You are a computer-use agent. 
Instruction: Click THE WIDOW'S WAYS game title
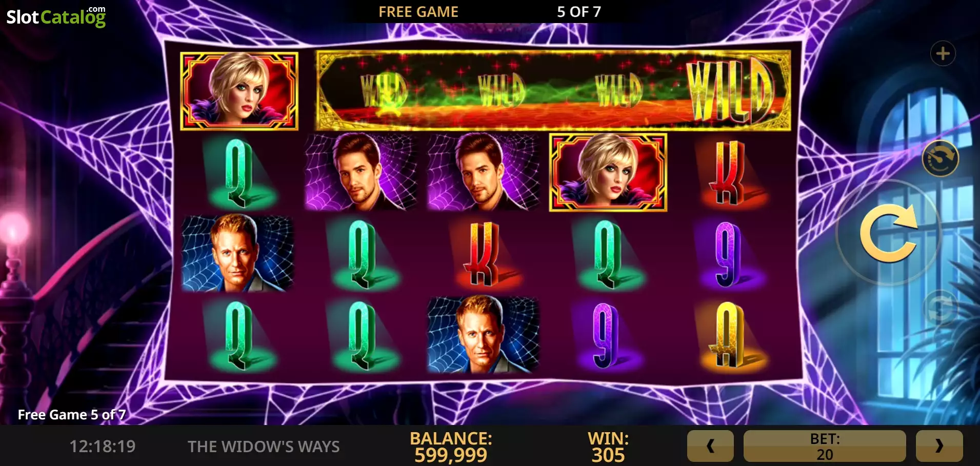coord(264,447)
